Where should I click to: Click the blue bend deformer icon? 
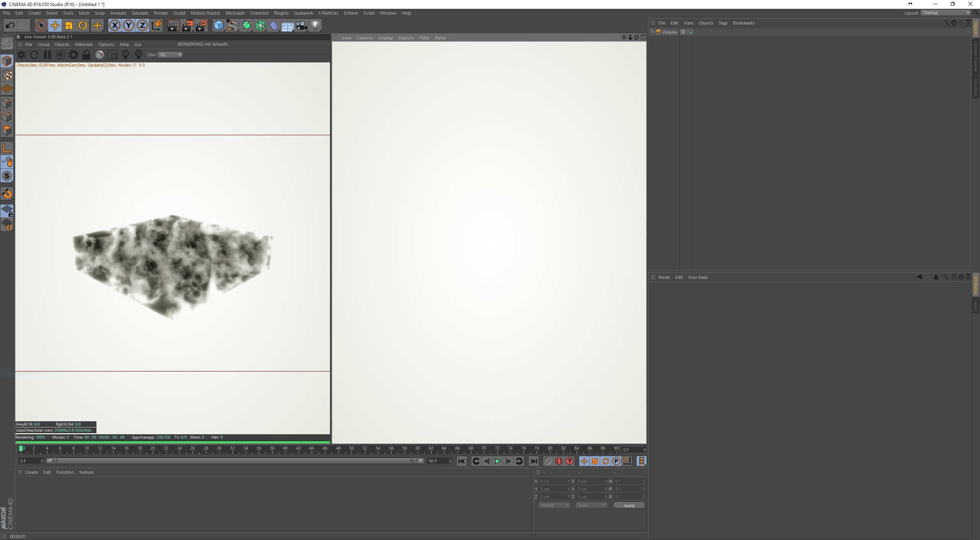(274, 26)
